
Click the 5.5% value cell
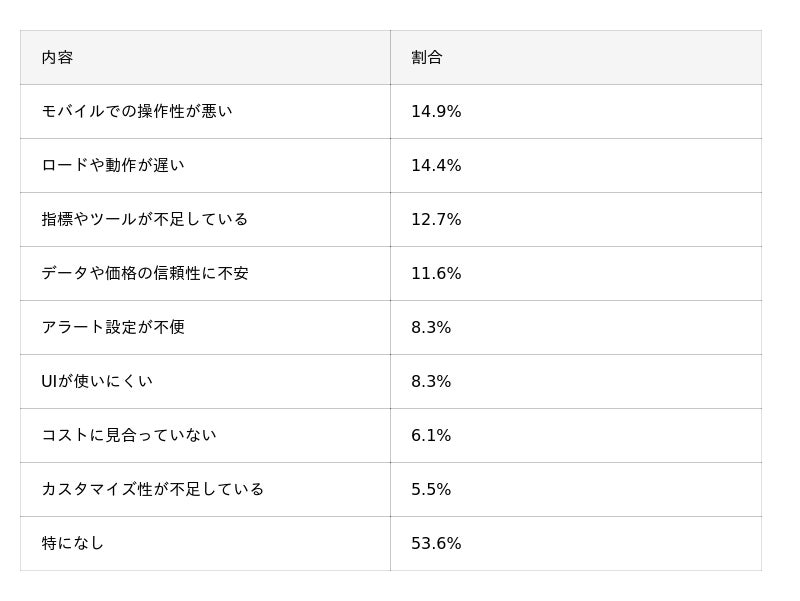click(431, 490)
